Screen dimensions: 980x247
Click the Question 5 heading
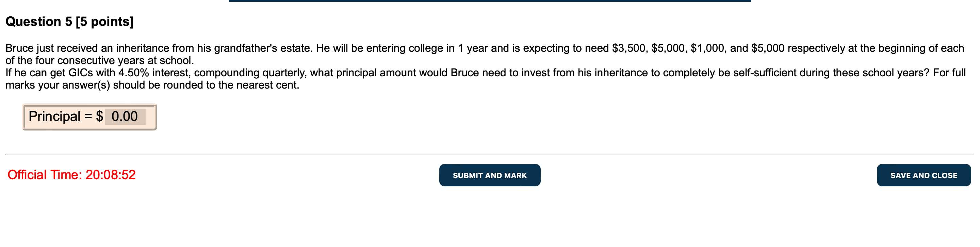tap(68, 22)
